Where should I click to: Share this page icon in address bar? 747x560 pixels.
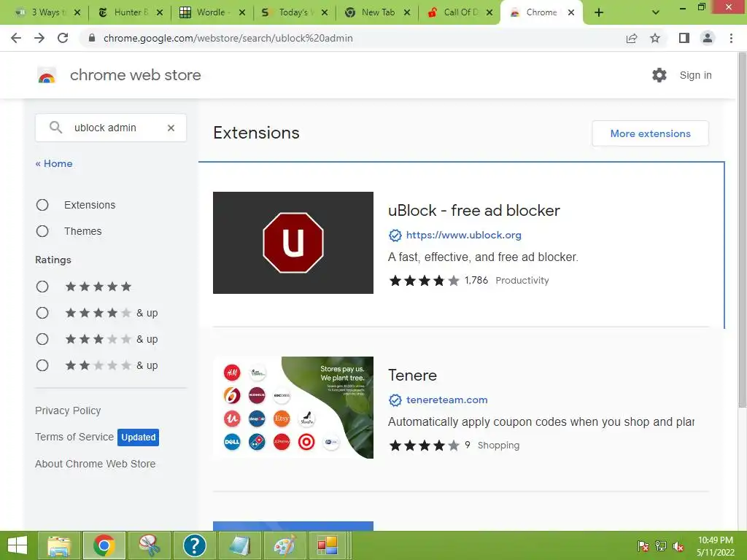point(632,38)
